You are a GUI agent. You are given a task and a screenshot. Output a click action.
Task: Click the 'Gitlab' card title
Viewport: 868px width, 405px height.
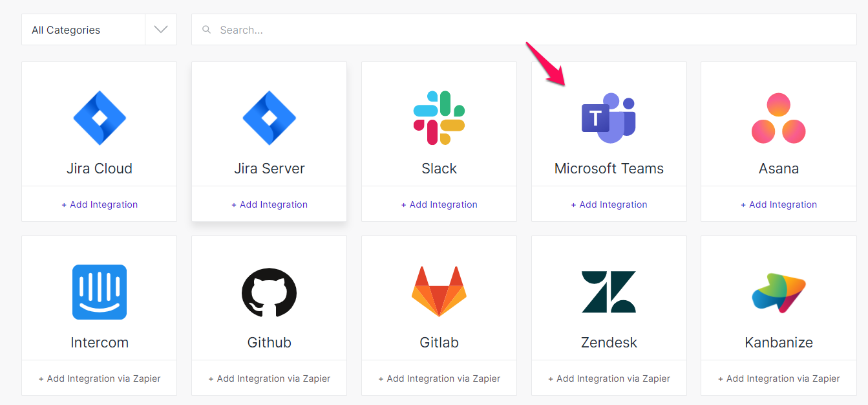point(439,343)
